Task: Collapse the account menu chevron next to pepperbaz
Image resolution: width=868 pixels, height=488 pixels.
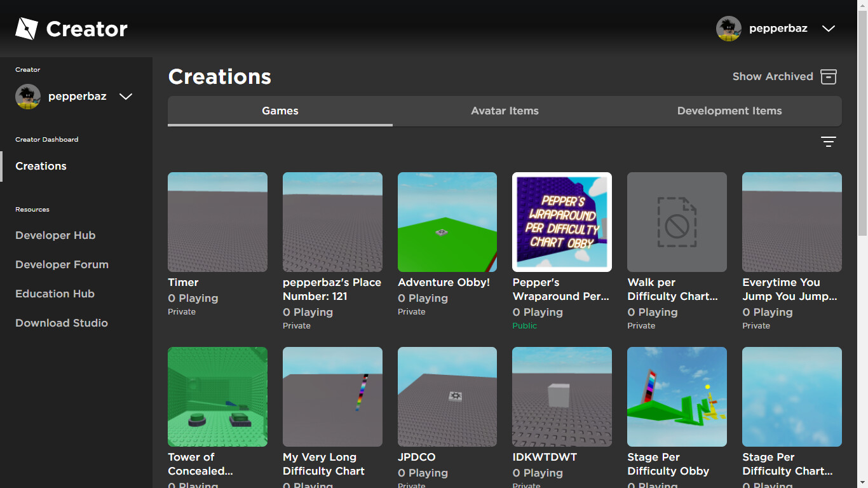Action: [828, 28]
